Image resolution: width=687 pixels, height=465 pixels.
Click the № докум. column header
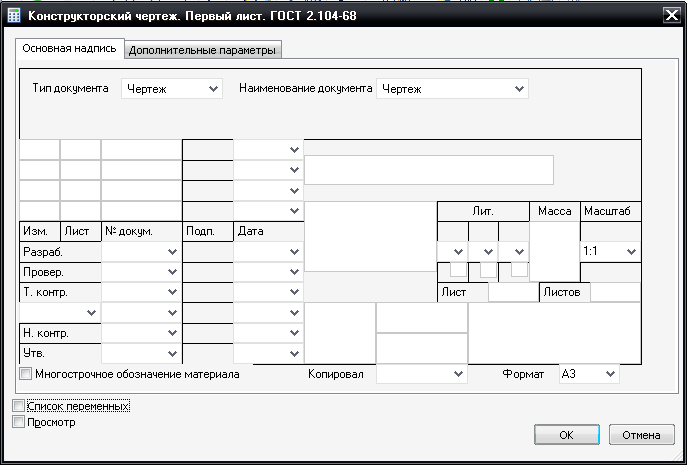click(141, 231)
